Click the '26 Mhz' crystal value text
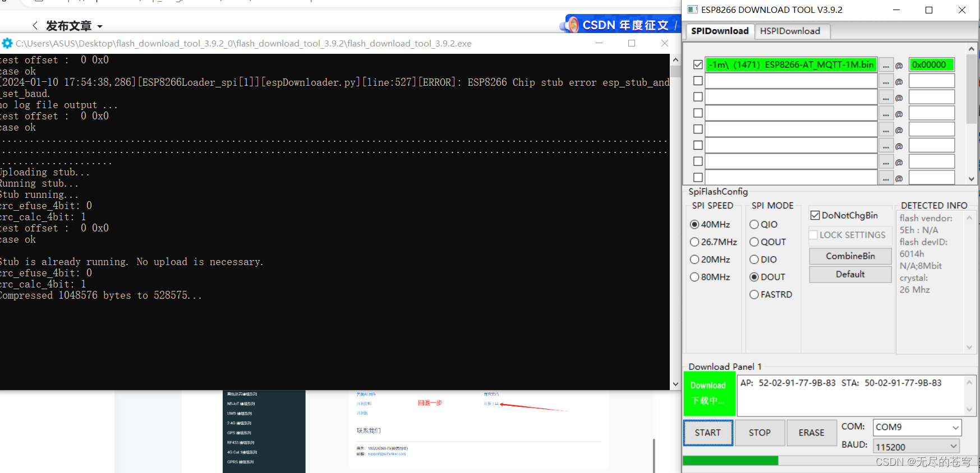Screen dimensions: 980x473 point(914,290)
